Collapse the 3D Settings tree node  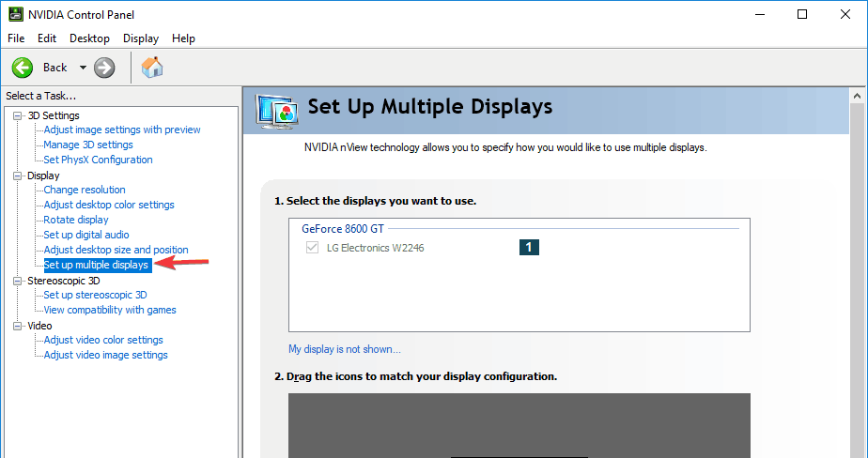coord(17,115)
